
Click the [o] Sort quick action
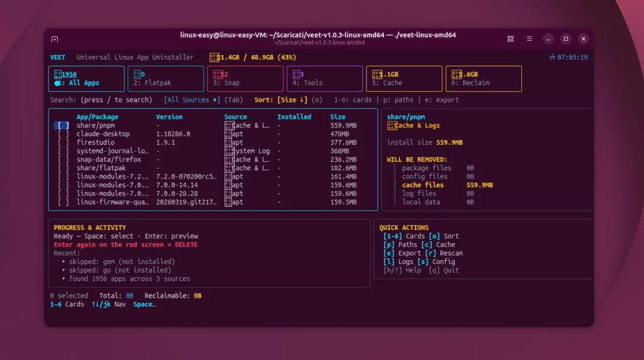coord(443,236)
